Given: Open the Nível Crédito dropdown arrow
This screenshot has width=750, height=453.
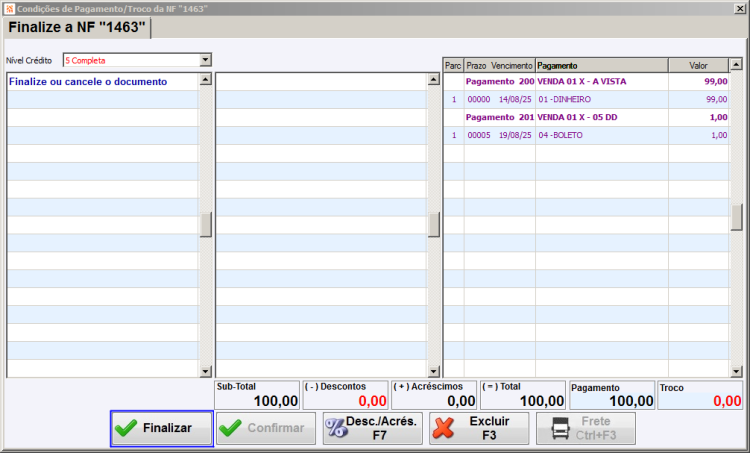Looking at the screenshot, I should pyautogui.click(x=205, y=60).
